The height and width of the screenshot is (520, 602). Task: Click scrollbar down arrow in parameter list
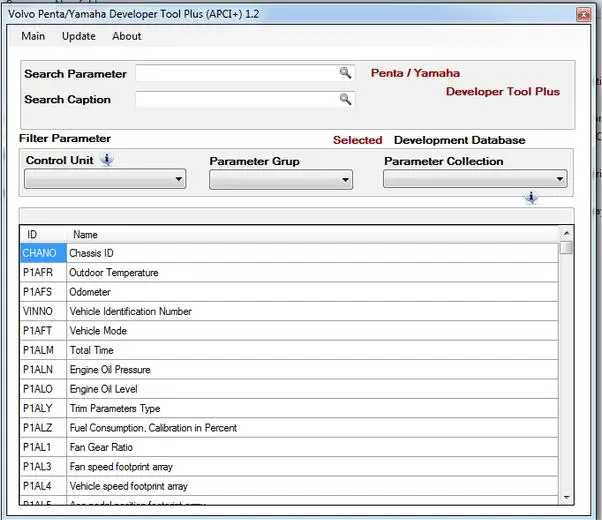[566, 498]
